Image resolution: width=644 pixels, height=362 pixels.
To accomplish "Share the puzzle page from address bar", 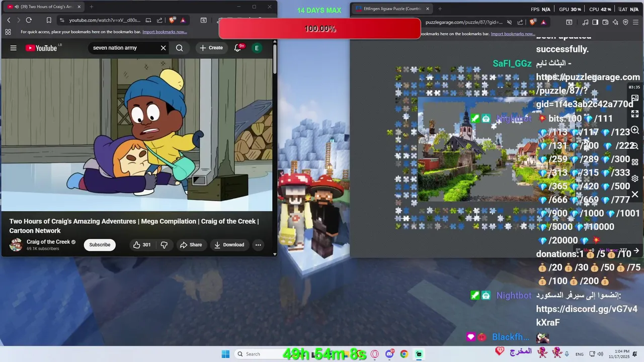I will click(521, 22).
